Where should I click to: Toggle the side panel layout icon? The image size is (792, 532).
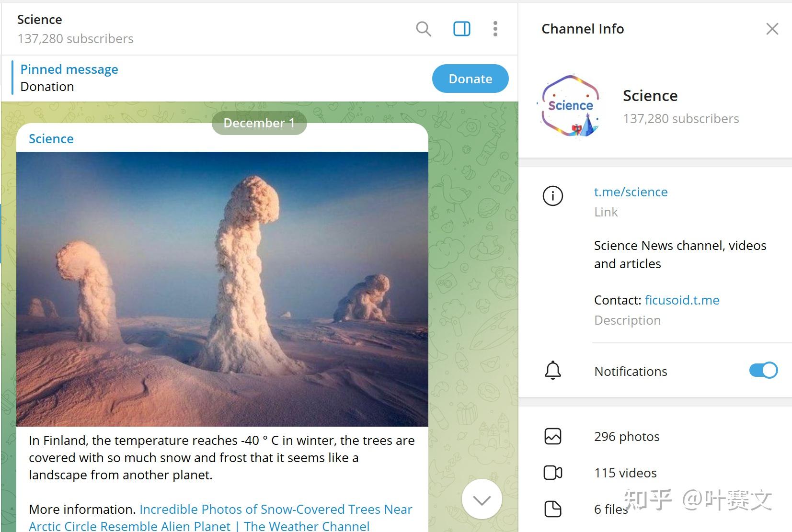(462, 29)
